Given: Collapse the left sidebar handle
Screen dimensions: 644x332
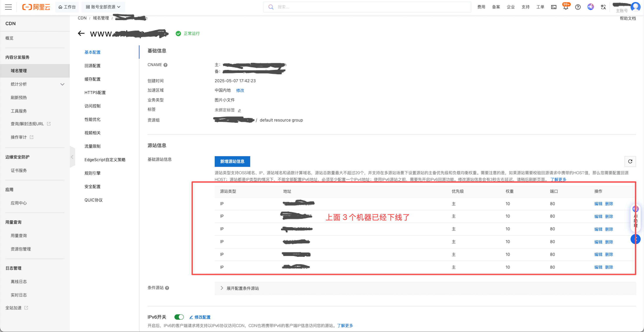Looking at the screenshot, I should pyautogui.click(x=72, y=157).
